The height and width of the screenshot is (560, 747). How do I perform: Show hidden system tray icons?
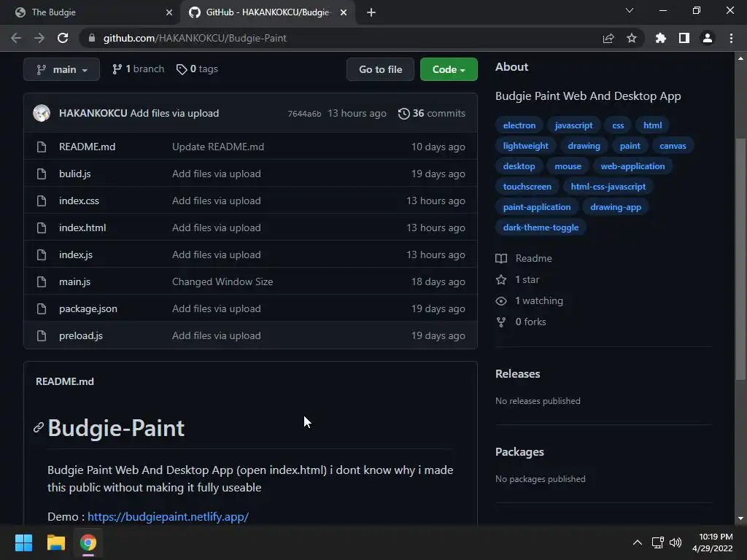pos(637,542)
